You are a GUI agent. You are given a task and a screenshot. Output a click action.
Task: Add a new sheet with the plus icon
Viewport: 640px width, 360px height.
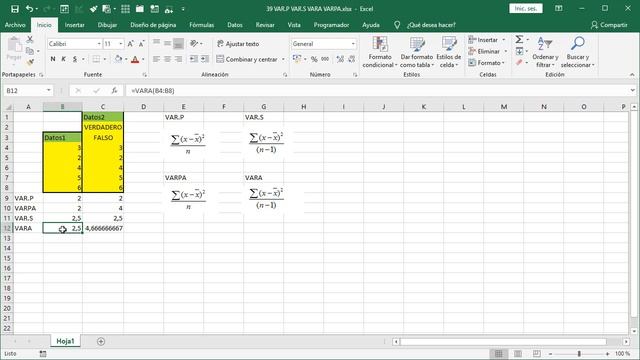point(101,341)
